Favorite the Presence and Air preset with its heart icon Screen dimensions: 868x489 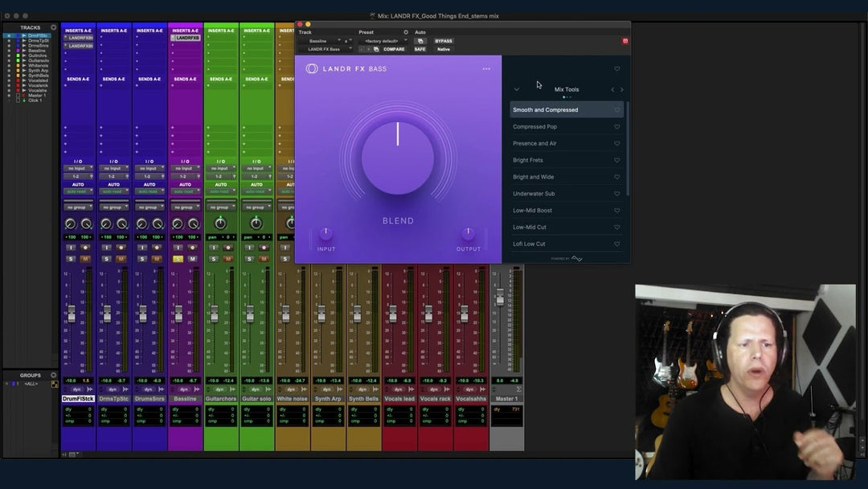tap(616, 143)
